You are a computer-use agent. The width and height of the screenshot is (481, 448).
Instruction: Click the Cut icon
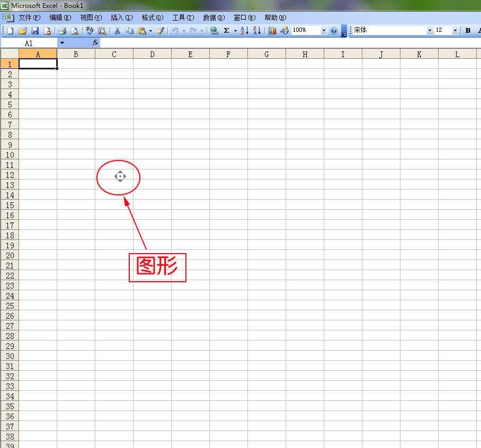pyautogui.click(x=117, y=31)
